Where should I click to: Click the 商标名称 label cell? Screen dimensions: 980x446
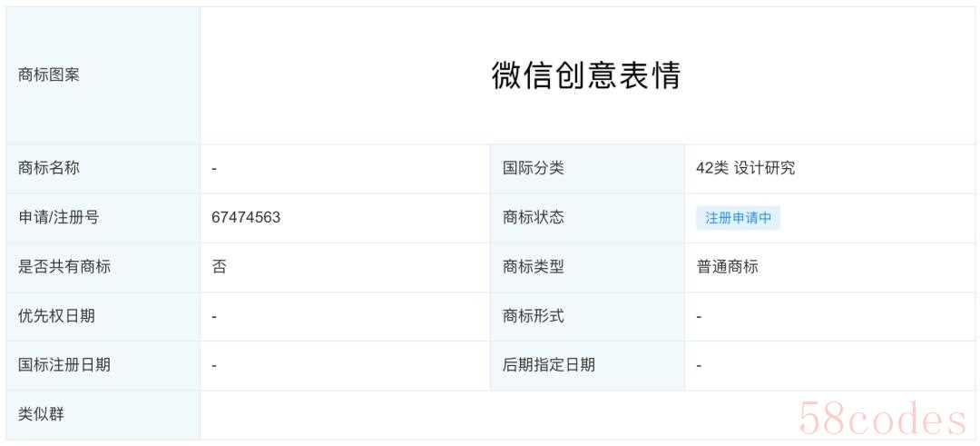[103, 168]
